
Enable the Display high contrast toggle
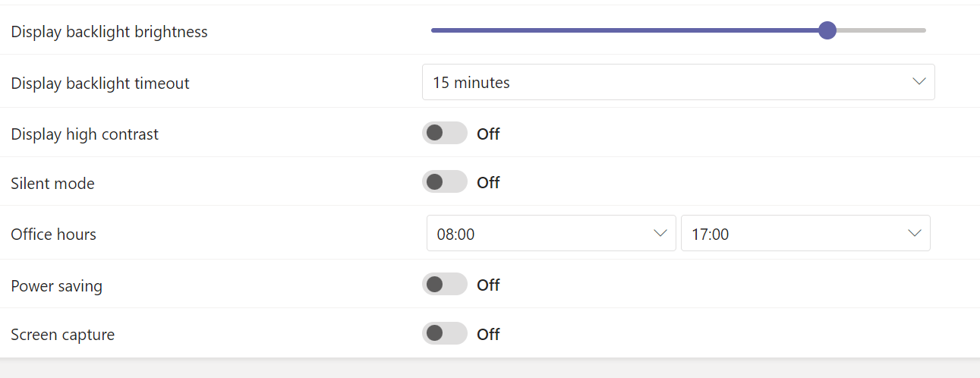coord(444,134)
